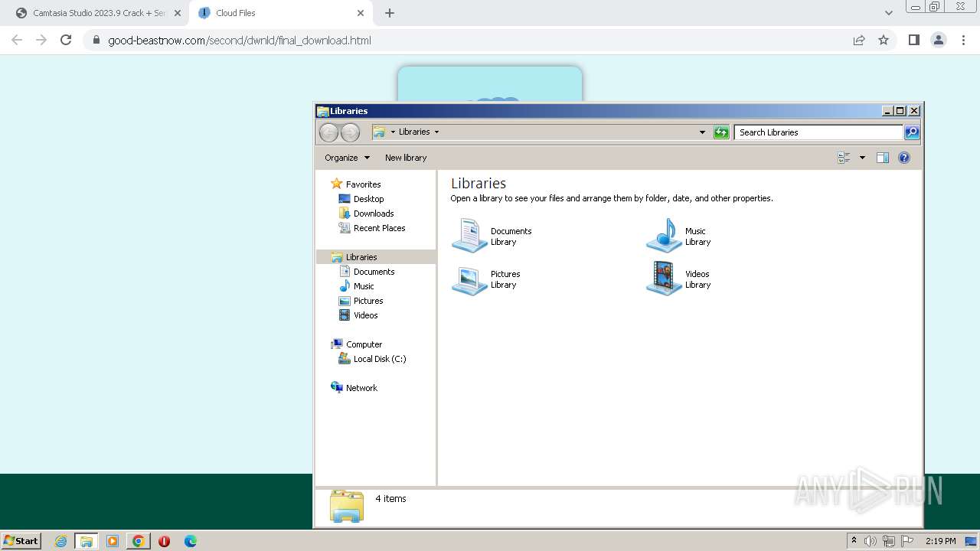Close the Camtasia Studio tab
The height and width of the screenshot is (551, 980).
(x=178, y=13)
